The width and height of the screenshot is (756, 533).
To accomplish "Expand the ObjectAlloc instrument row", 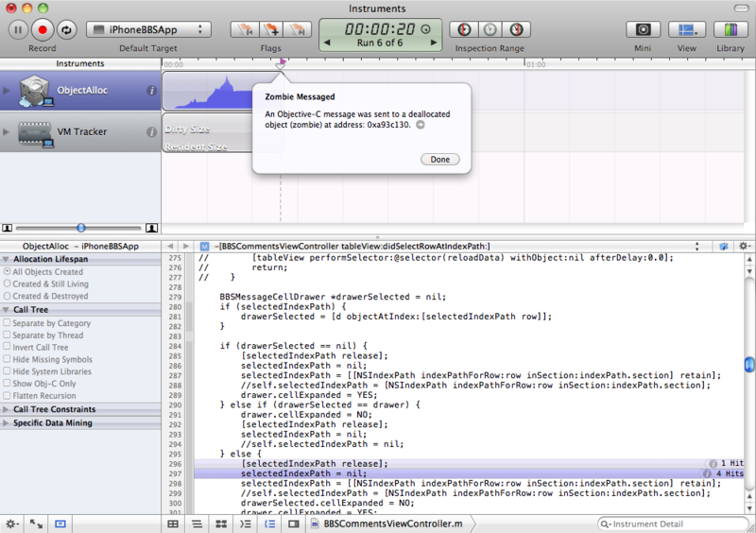I will pos(7,90).
